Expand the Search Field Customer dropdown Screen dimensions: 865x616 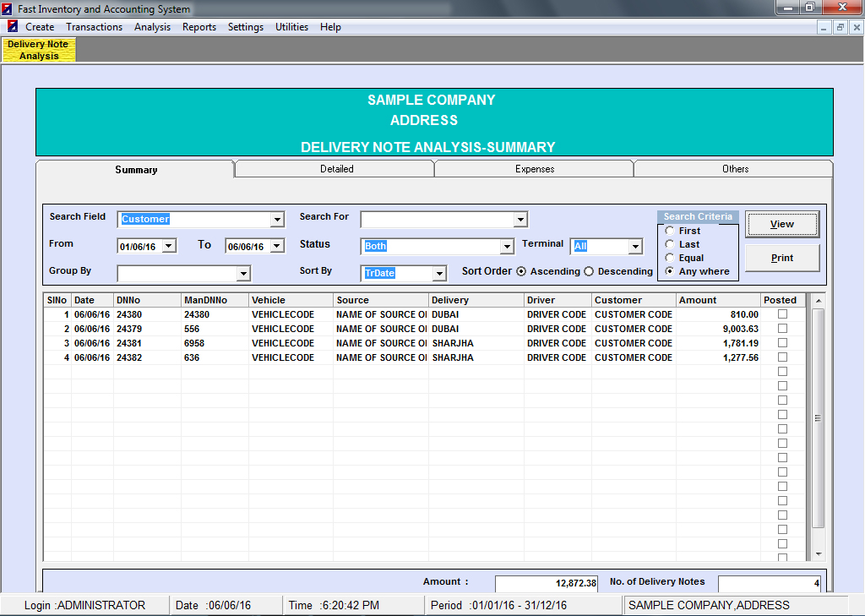[277, 220]
